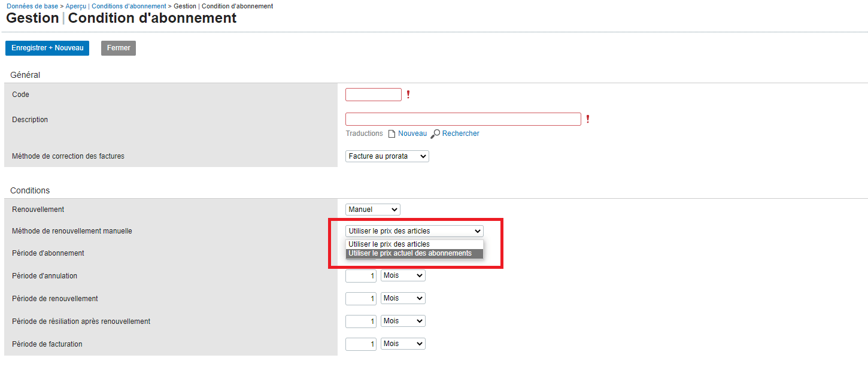The width and height of the screenshot is (868, 367).
Task: Select Utiliser le prix actuel des abonnements
Action: tap(414, 253)
